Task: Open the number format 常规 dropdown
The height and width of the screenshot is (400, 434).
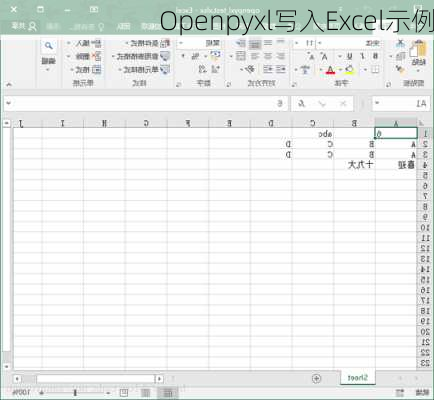Action: click(x=181, y=43)
